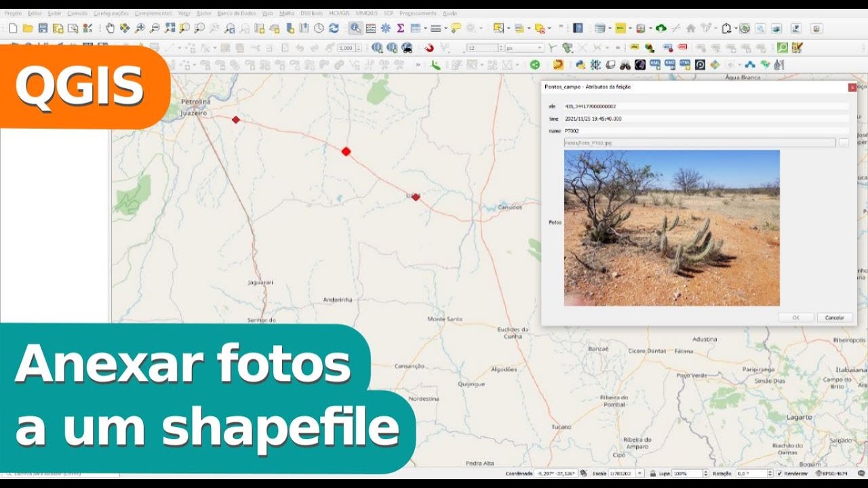
Task: Click the large red point marker on map
Action: [x=346, y=151]
